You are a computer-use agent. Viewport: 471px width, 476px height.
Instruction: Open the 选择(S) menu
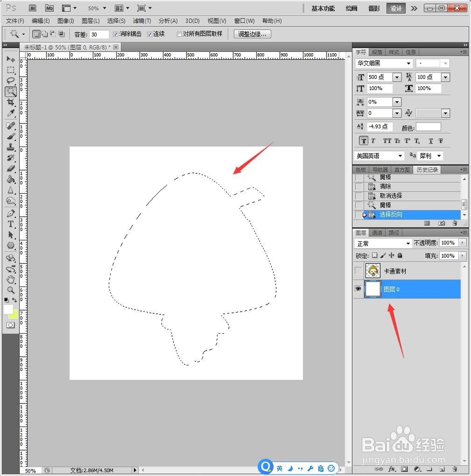[116, 21]
